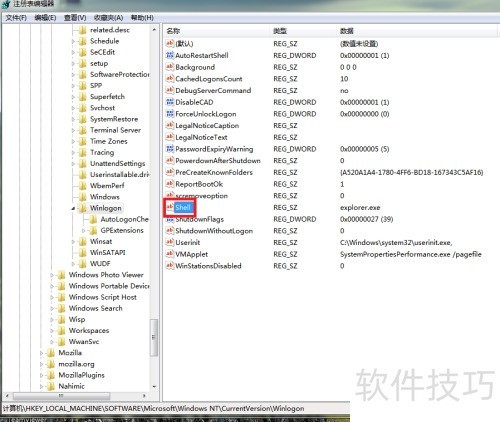This screenshot has width=500, height=422.
Task: Click the PowerdownAfterShutdown value icon
Action: (170, 160)
